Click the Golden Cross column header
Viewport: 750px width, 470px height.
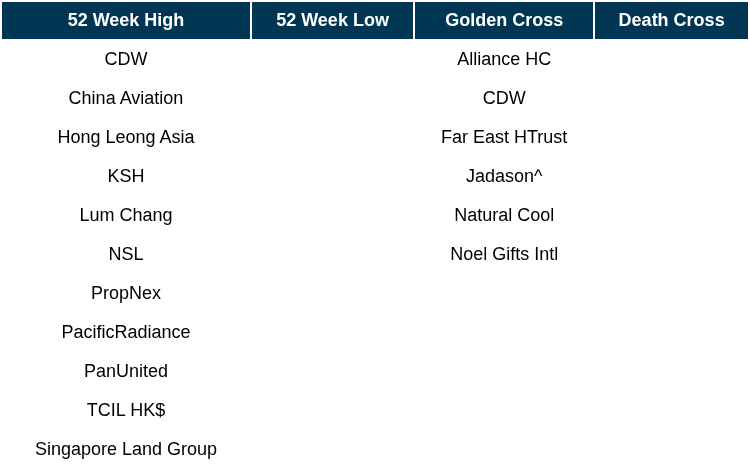click(504, 20)
